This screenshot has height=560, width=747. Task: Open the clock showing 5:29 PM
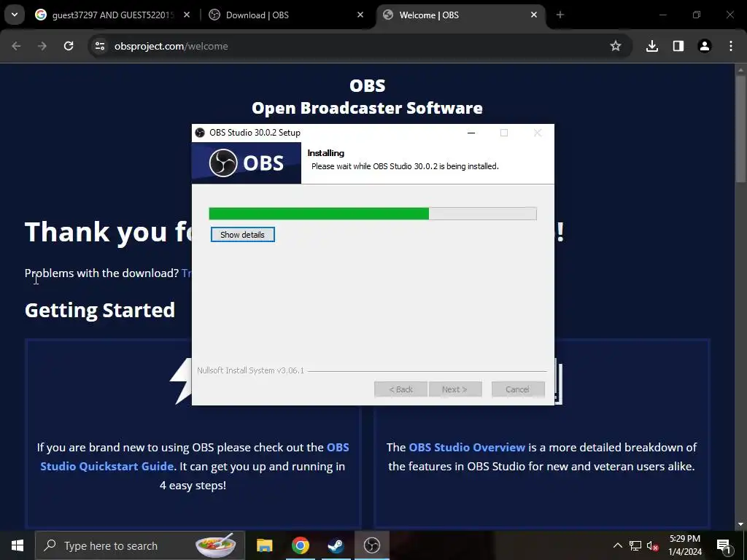(685, 545)
